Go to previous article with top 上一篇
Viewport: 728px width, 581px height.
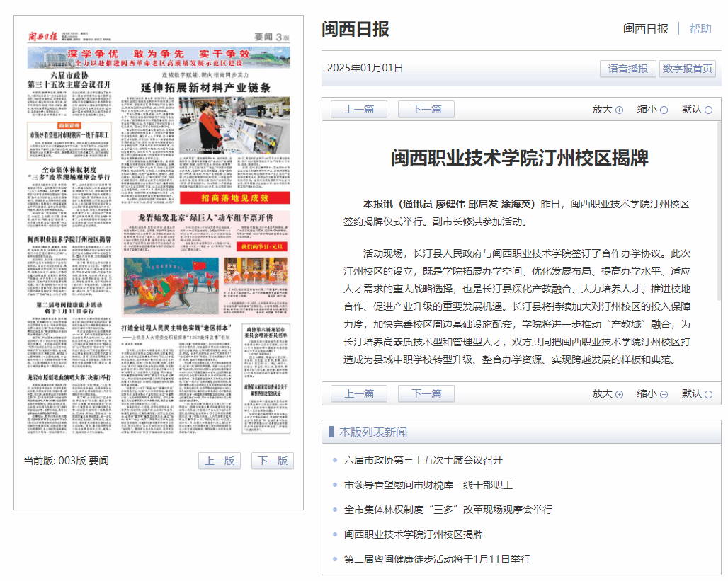click(x=359, y=109)
